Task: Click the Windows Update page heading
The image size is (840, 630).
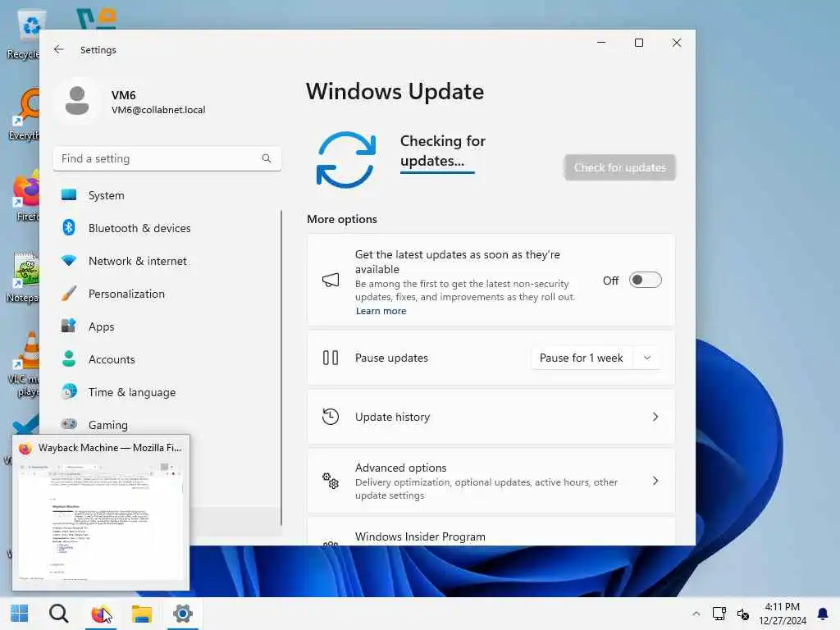Action: (x=395, y=92)
